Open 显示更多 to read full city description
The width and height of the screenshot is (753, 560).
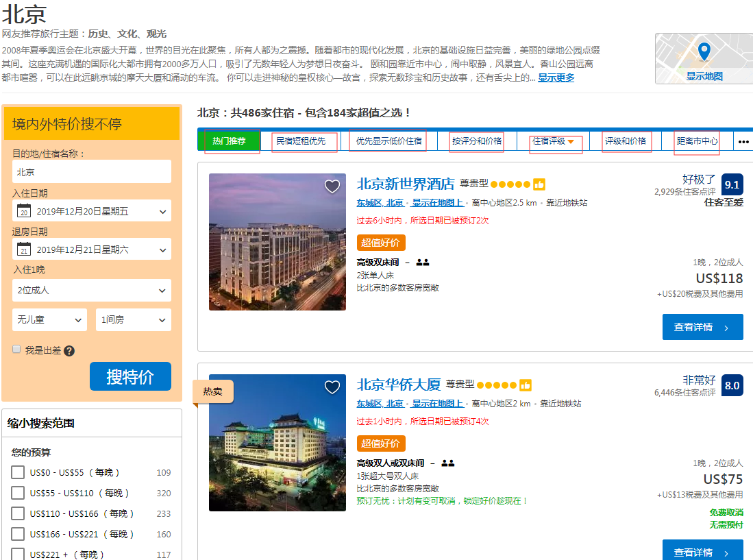(555, 77)
